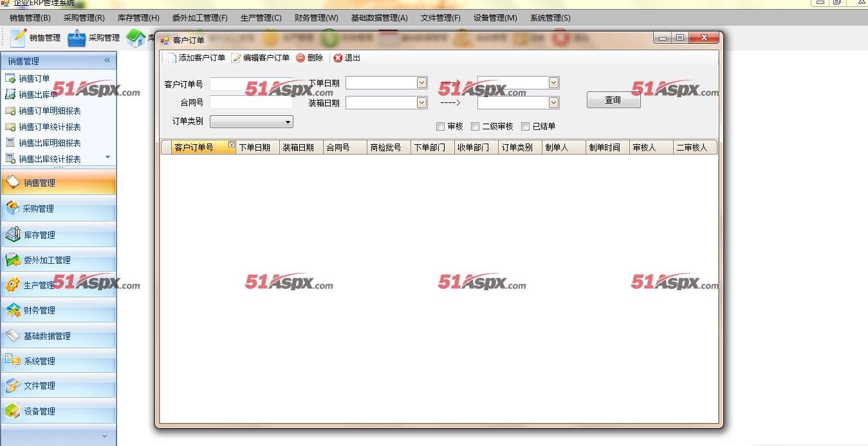Toggle the 二级审核 checkbox
This screenshot has height=446, width=868.
pyautogui.click(x=476, y=127)
